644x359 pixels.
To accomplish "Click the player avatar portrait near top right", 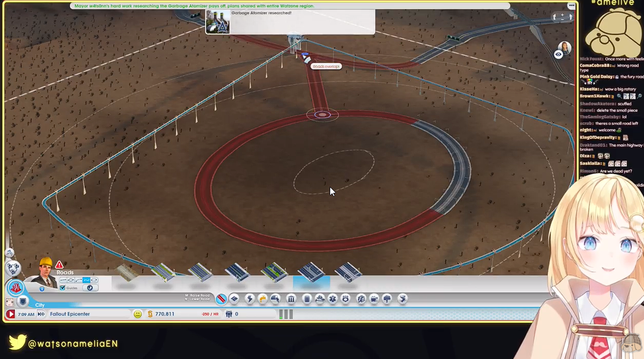I will click(564, 48).
